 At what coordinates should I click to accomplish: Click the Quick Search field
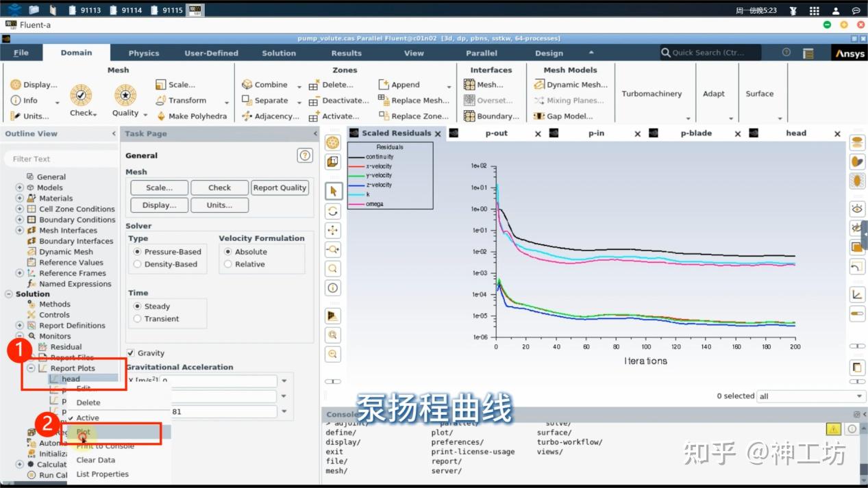[x=711, y=53]
